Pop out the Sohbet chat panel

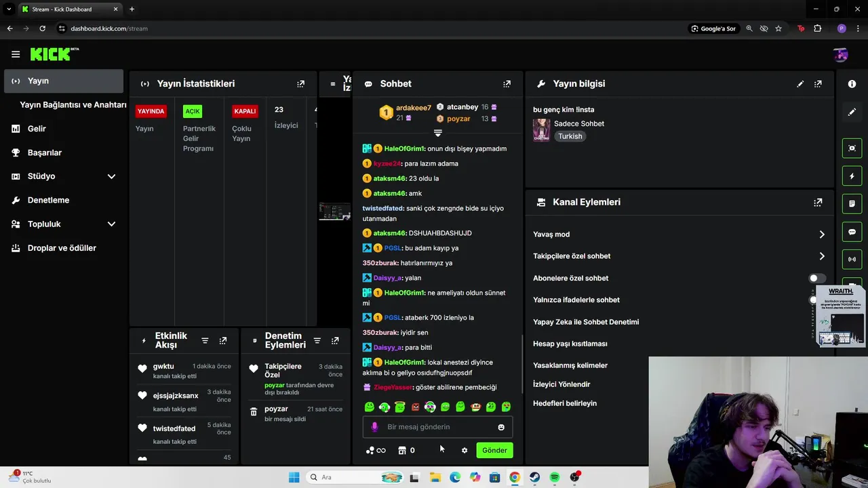tap(507, 84)
